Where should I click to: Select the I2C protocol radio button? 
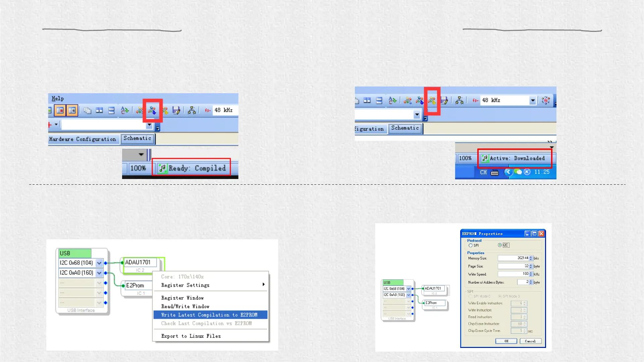[500, 245]
